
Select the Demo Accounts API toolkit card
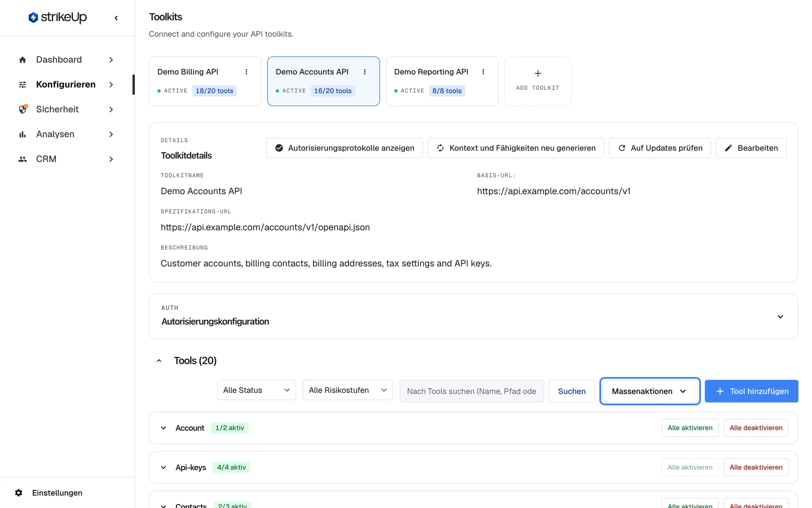(x=323, y=81)
